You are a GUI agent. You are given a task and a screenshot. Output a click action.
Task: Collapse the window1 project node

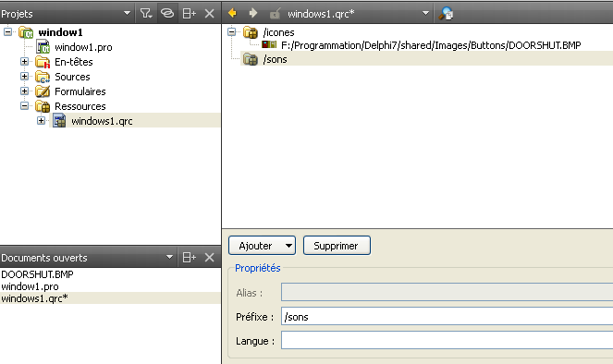pyautogui.click(x=7, y=31)
